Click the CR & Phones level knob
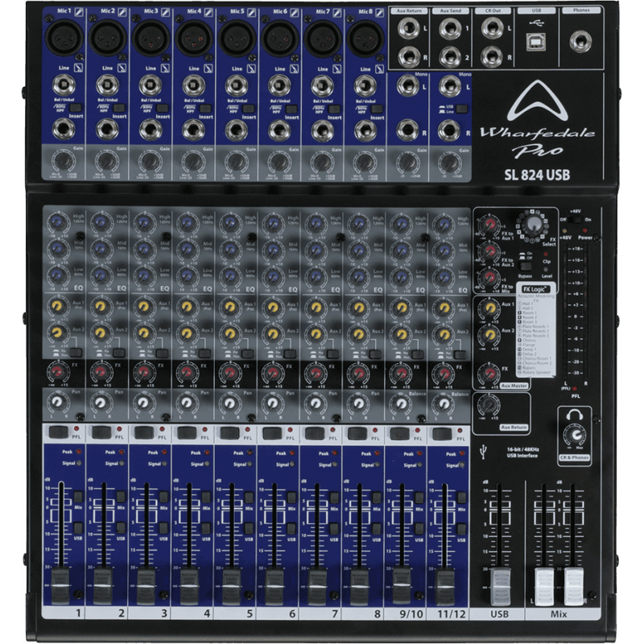 tap(574, 436)
